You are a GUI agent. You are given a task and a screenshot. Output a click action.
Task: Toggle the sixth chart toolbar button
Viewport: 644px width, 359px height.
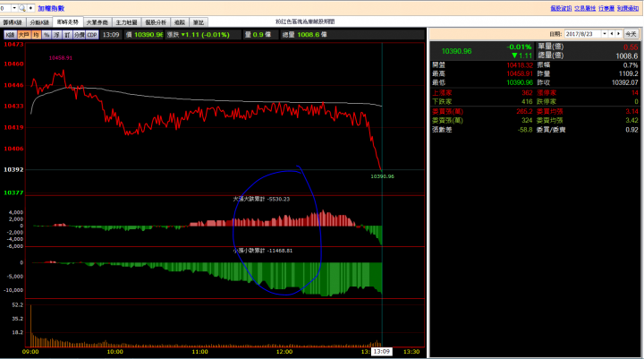[67, 35]
